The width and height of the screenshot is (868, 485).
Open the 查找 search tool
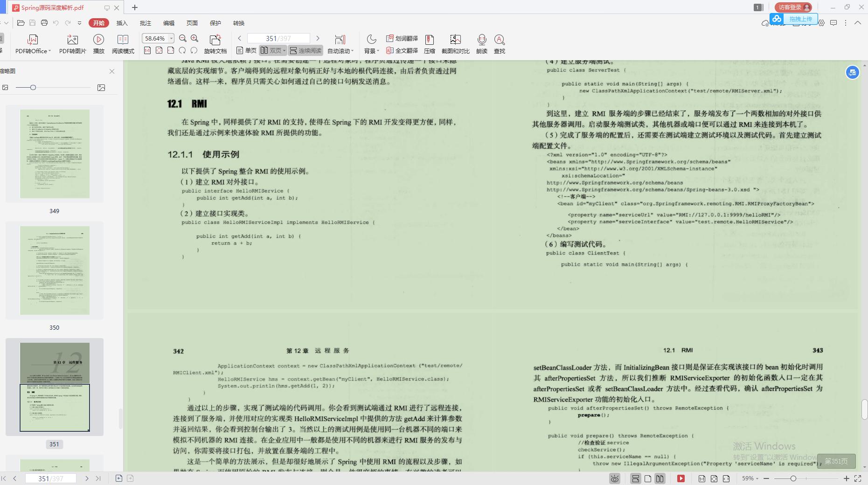tap(500, 43)
